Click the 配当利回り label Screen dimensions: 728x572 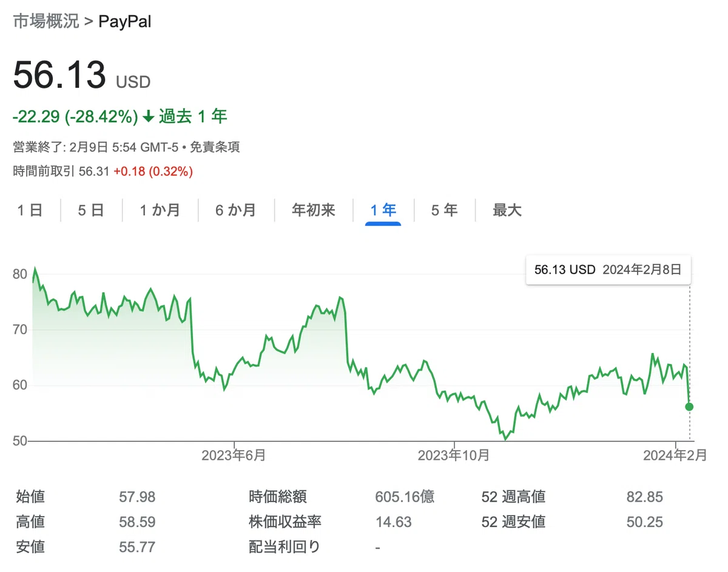pos(284,547)
